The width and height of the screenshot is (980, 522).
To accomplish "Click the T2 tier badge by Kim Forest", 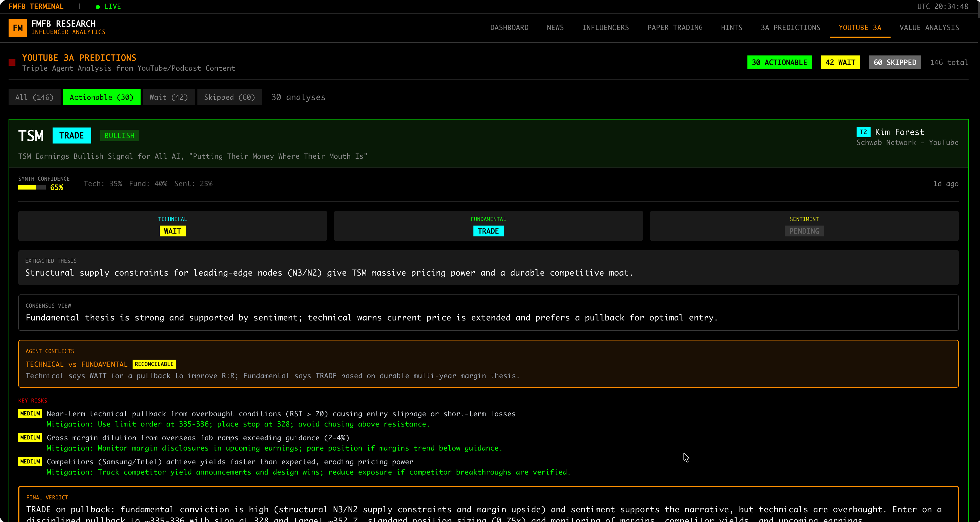I will click(x=863, y=132).
